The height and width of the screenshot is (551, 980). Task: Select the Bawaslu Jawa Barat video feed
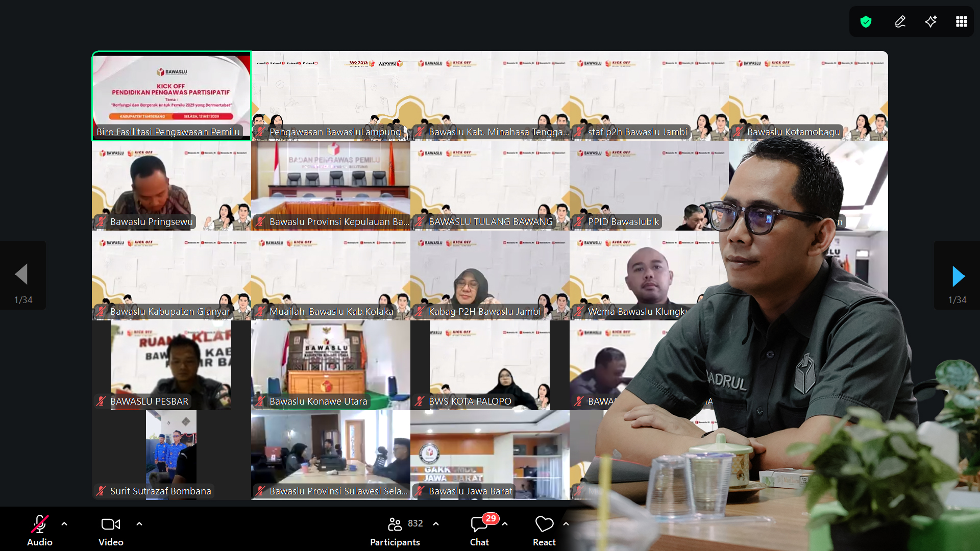(490, 455)
